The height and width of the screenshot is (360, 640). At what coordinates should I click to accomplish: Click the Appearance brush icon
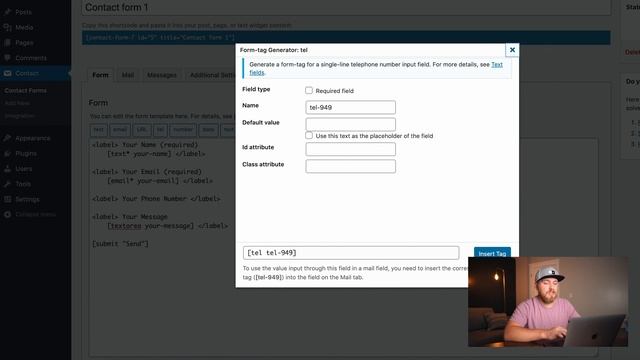(x=7, y=138)
